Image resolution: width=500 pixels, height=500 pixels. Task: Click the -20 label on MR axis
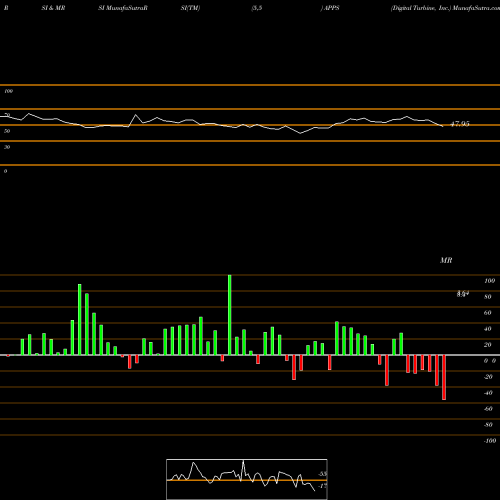click(488, 377)
